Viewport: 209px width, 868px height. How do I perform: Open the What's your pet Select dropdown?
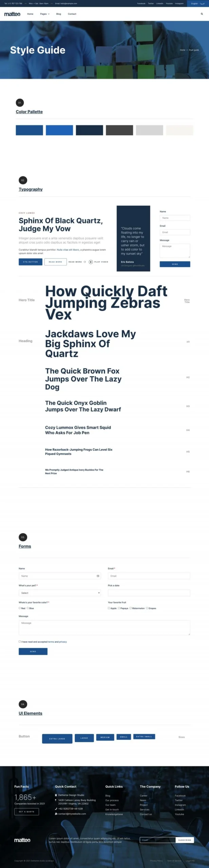click(60, 593)
